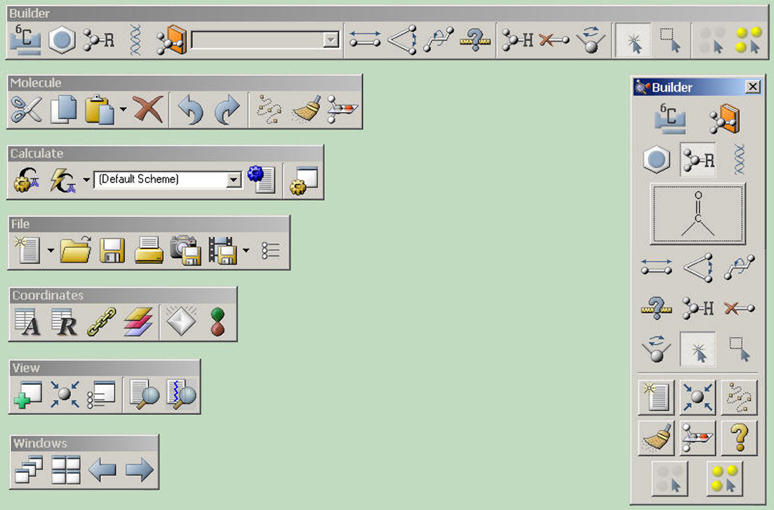Expand the New dropdown arrow in File toolbar

50,250
